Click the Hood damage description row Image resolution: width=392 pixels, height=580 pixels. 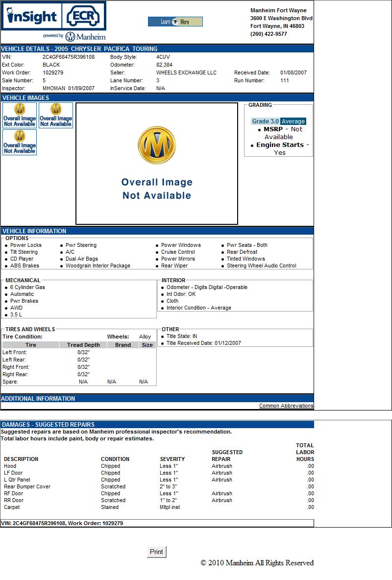point(10,466)
